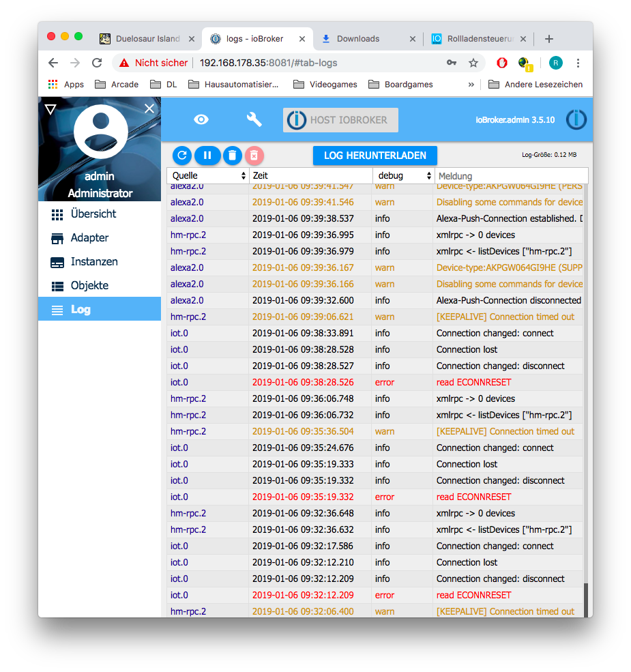
Task: Open the Übersicht sidebar entry
Action: click(100, 214)
